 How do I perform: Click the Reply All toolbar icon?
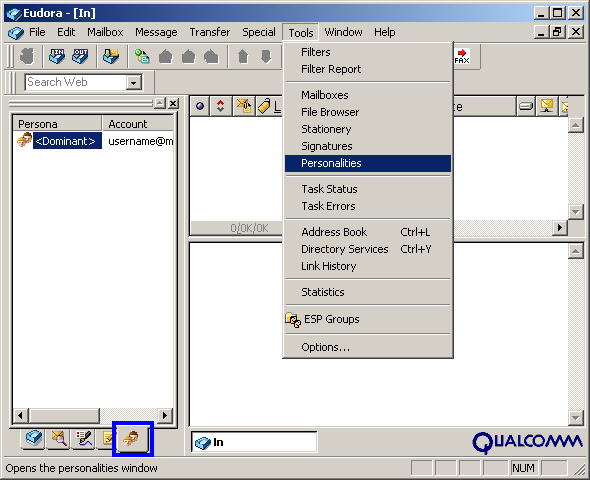pos(189,57)
